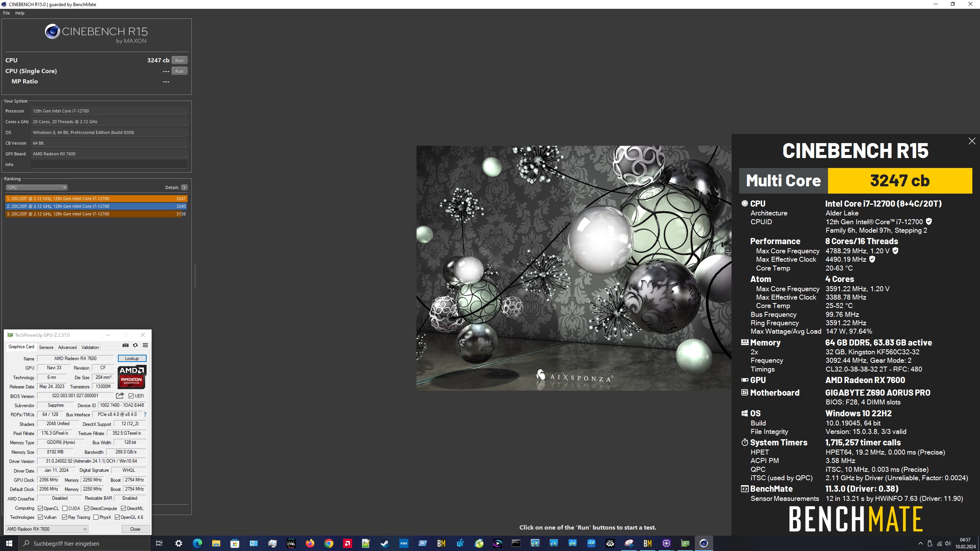Screen dimensions: 980x551
Task: Open File Explorer from the taskbar
Action: click(216, 543)
